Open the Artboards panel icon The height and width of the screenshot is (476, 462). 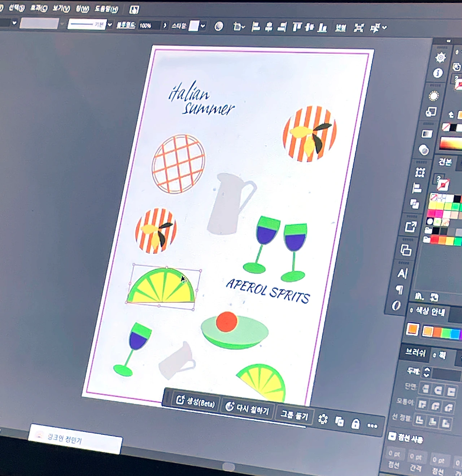click(406, 250)
